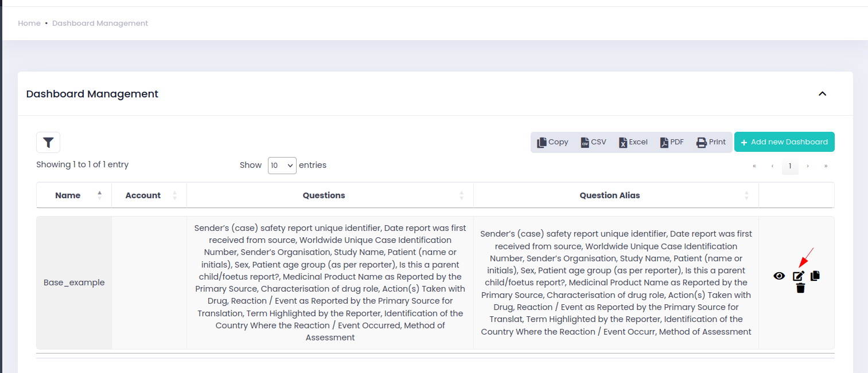Copy table data to clipboard
The width and height of the screenshot is (868, 373).
pos(552,142)
